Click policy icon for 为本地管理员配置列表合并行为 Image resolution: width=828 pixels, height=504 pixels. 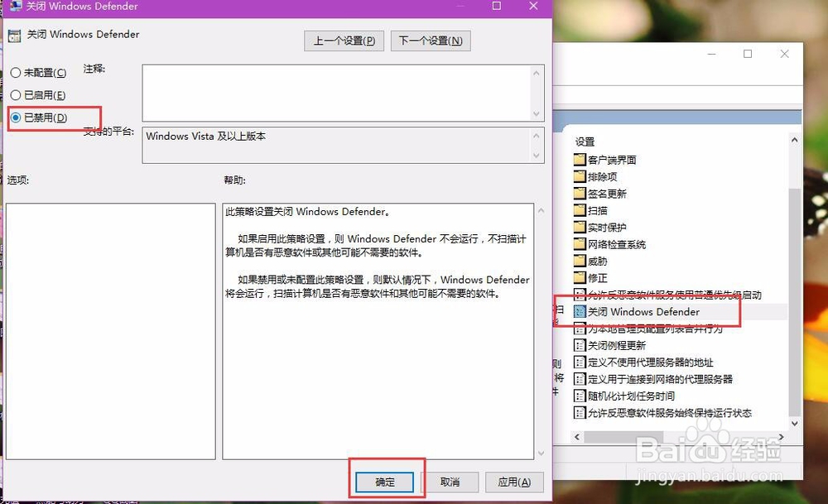(x=580, y=329)
